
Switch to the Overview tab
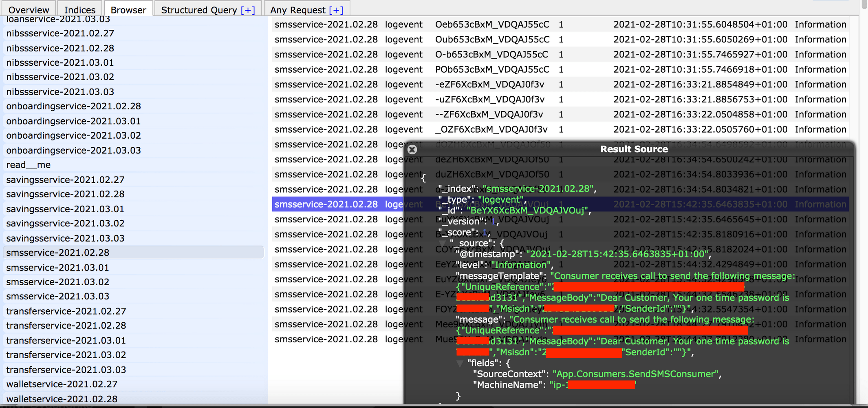pyautogui.click(x=29, y=10)
